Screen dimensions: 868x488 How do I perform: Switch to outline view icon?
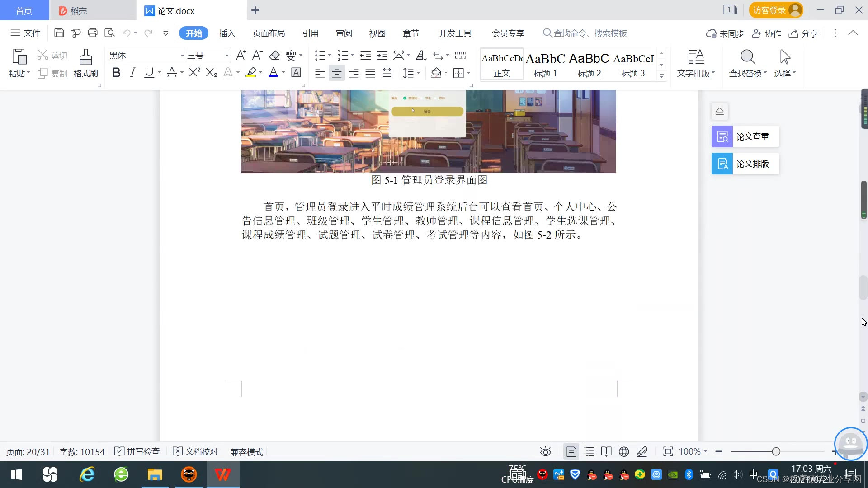589,452
